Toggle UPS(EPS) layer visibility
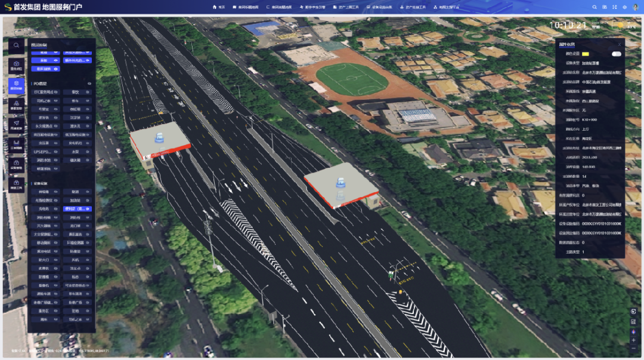 56,152
